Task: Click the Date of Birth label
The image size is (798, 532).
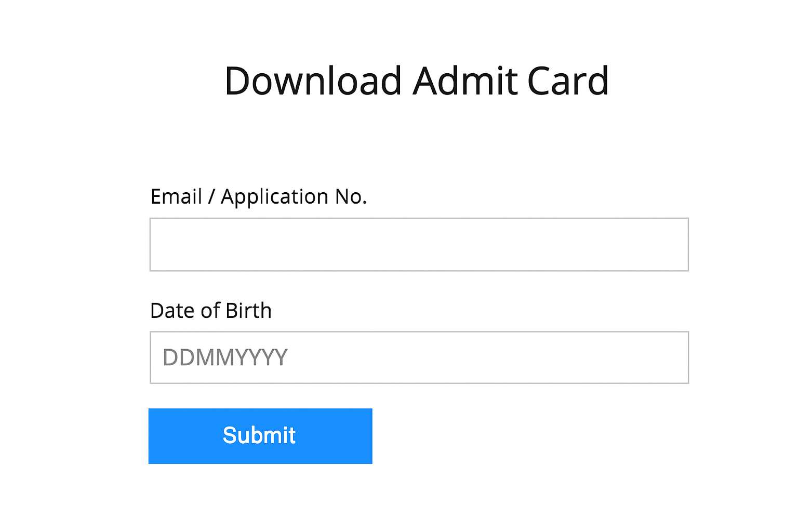Action: pyautogui.click(x=210, y=311)
